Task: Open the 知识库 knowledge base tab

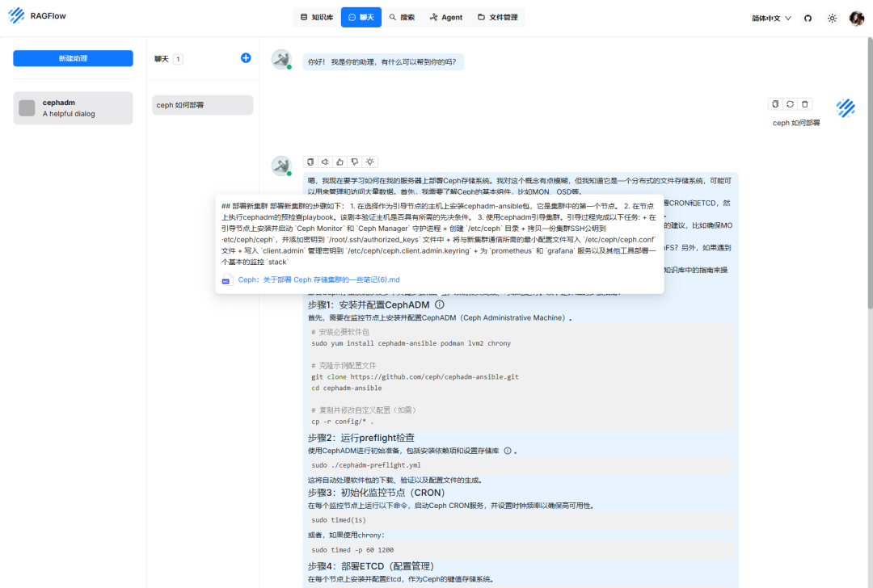Action: click(317, 17)
